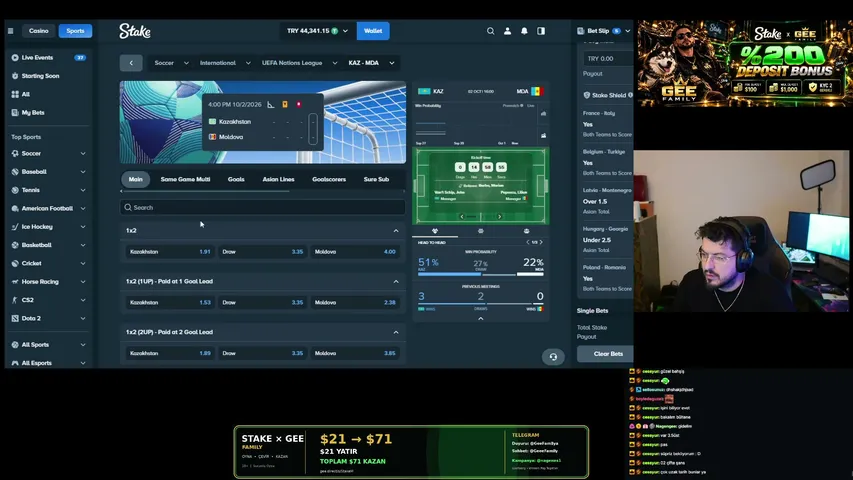Select the Same Game Multi tab
The image size is (853, 480).
point(186,179)
